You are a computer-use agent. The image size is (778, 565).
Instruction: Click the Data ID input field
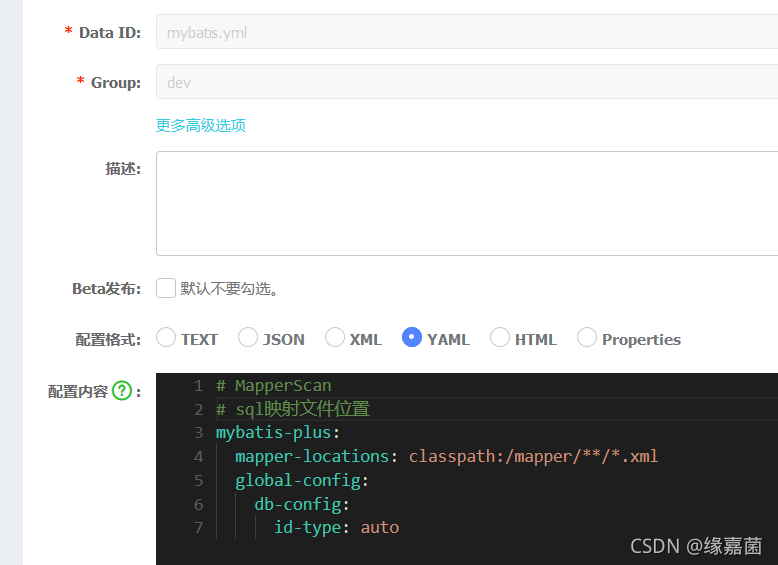coord(467,32)
